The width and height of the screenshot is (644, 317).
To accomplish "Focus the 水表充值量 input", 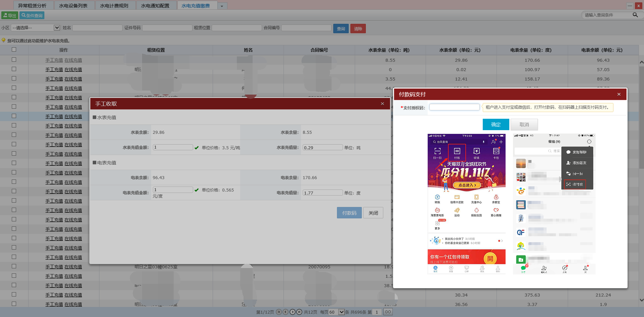I will click(323, 147).
